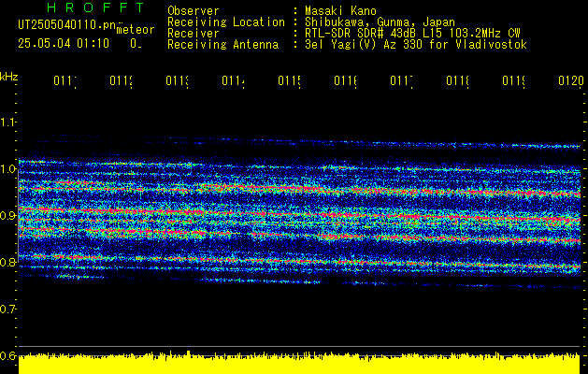Click the 0120 time axis label

(571, 80)
